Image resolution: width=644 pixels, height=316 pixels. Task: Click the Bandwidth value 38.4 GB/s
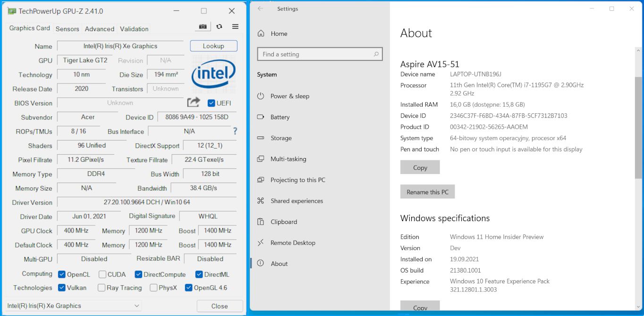click(203, 188)
